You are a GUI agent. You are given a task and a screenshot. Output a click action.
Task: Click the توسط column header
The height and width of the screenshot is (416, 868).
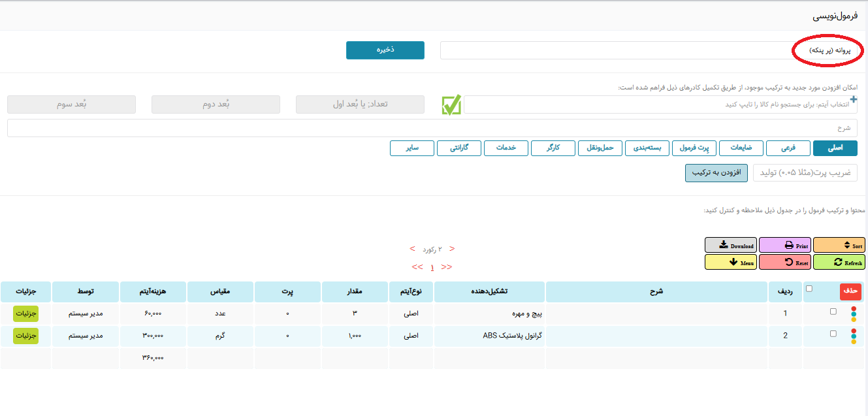[x=85, y=292]
